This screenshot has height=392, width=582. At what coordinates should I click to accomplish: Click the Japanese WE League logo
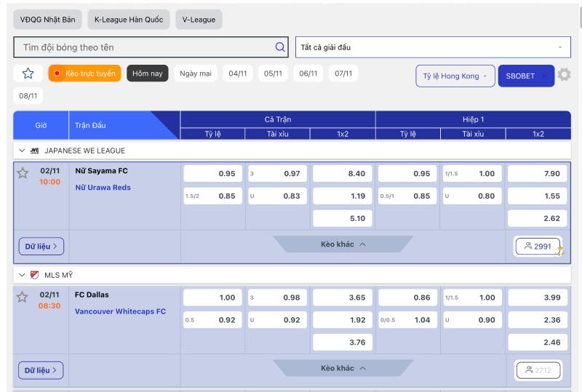coord(34,151)
